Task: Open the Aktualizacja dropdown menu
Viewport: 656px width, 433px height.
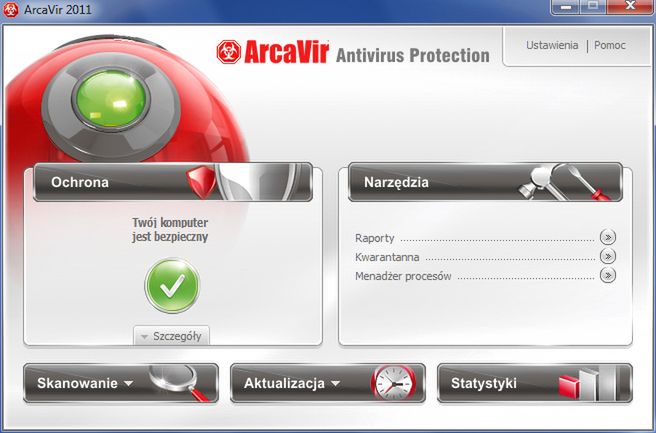Action: 328,383
